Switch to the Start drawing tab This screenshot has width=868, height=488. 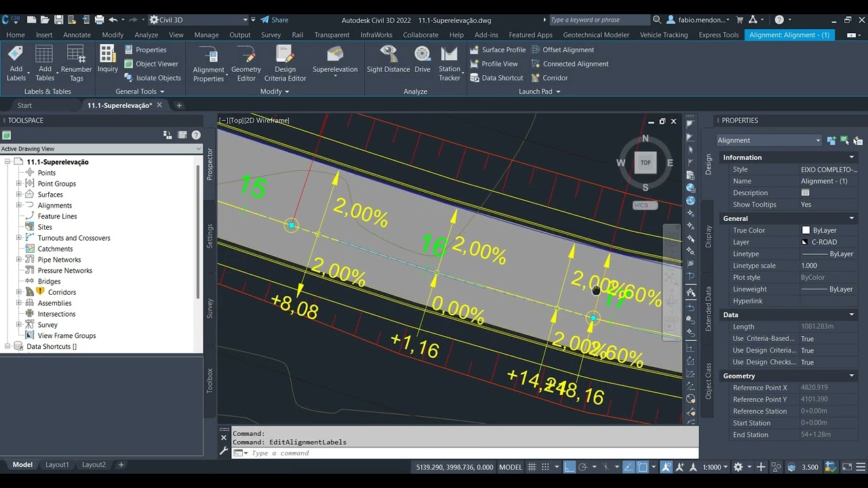[24, 105]
